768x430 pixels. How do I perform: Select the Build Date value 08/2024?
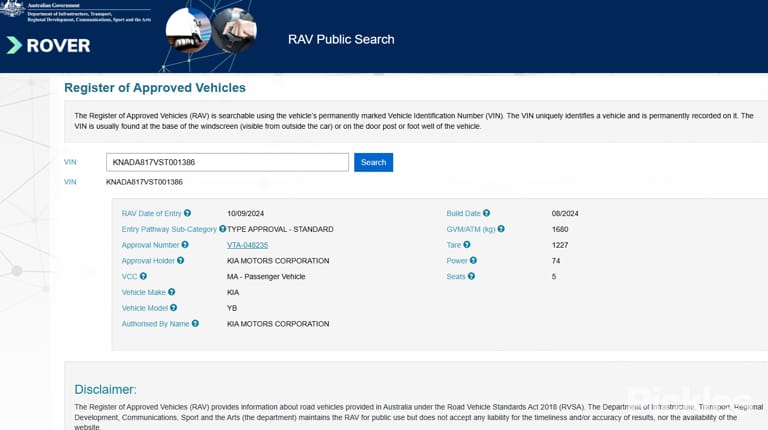click(x=565, y=214)
